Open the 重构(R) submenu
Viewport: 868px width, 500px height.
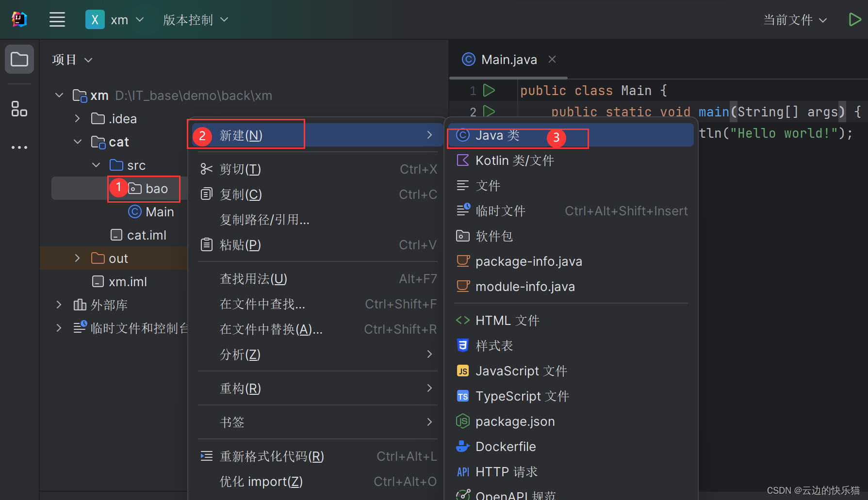tap(317, 388)
